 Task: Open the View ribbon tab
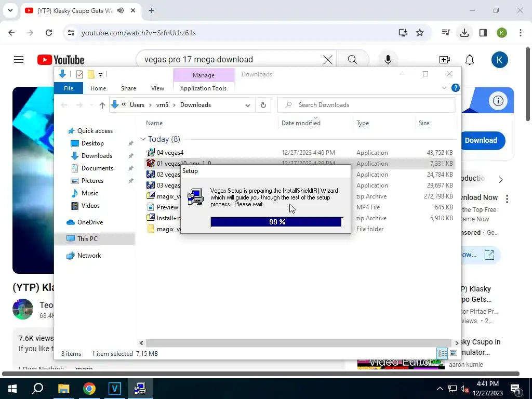[157, 88]
